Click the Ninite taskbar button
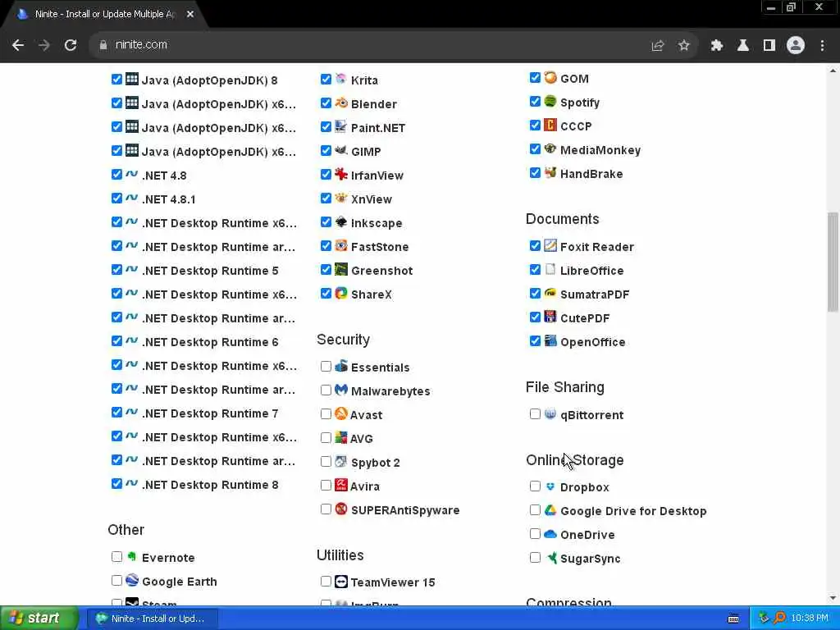840x630 pixels. 152,619
